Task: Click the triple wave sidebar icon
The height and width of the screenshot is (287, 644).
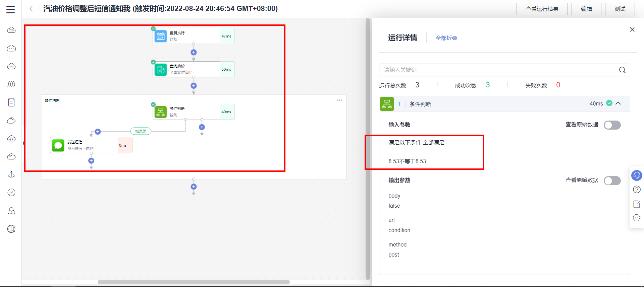Action: [11, 84]
